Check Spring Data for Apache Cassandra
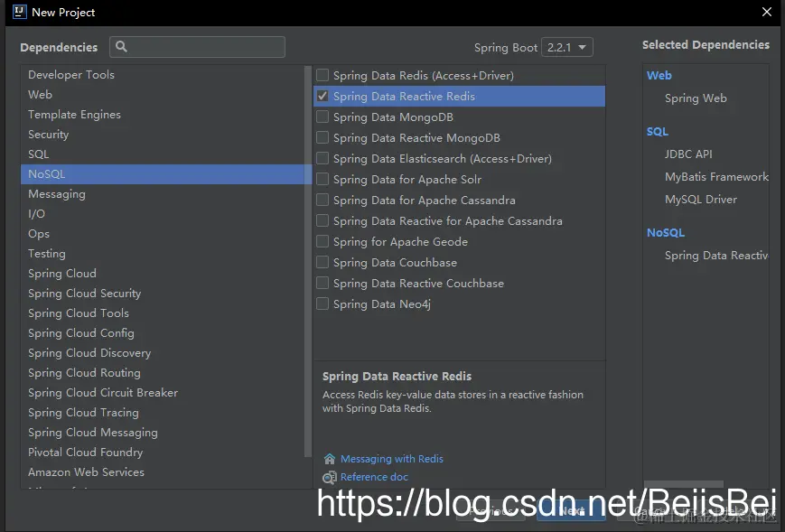The image size is (785, 532). 322,200
